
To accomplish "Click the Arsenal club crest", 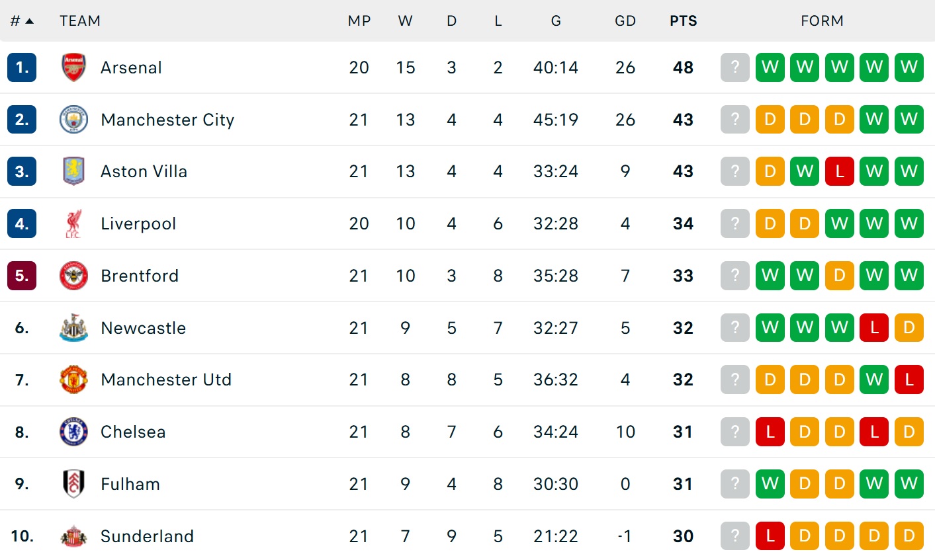I will click(73, 67).
